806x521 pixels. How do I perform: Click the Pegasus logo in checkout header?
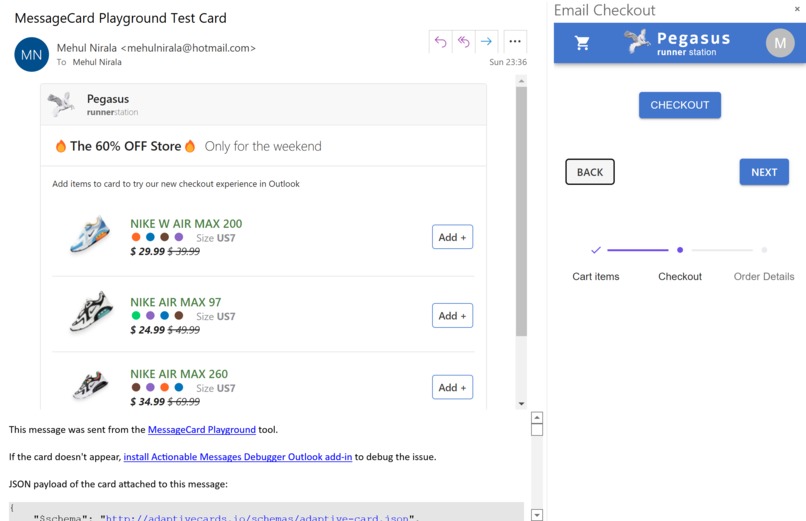676,43
